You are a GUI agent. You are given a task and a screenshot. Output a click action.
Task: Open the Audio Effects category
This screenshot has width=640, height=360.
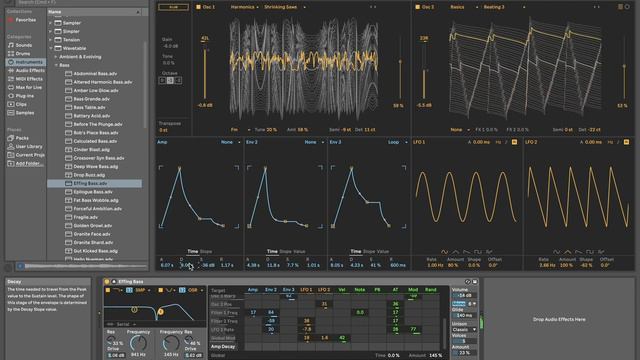[27, 71]
